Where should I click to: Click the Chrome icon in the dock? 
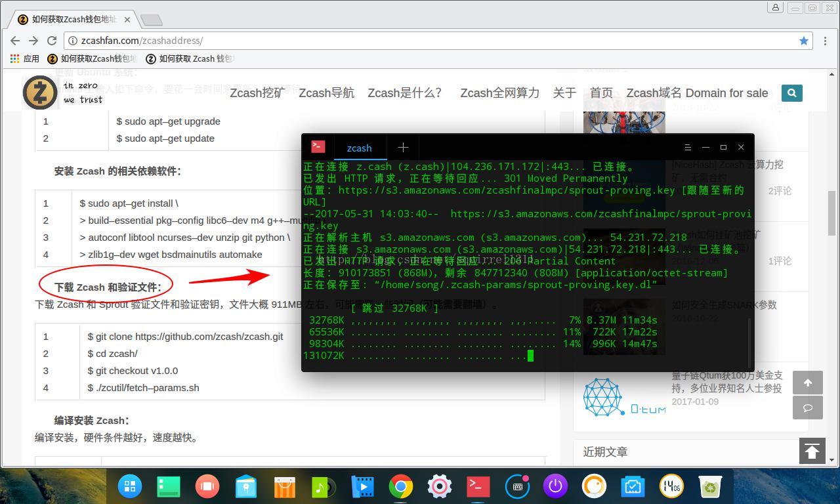pyautogui.click(x=400, y=486)
